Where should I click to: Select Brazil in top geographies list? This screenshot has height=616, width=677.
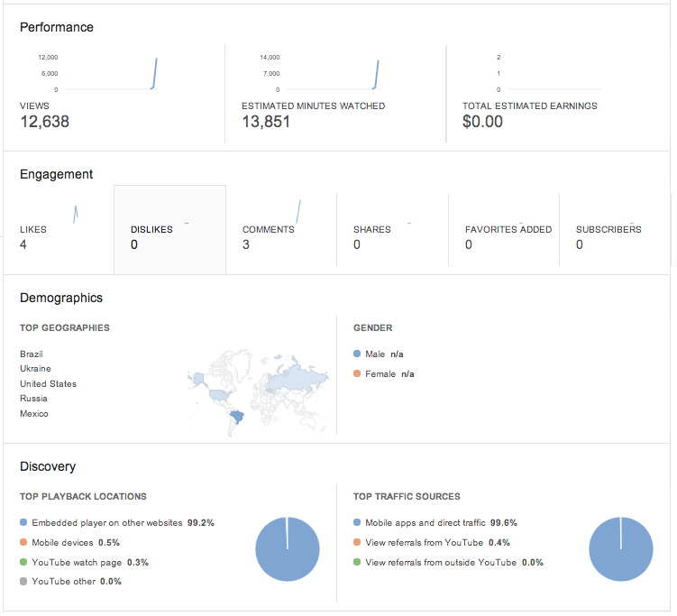pyautogui.click(x=31, y=354)
